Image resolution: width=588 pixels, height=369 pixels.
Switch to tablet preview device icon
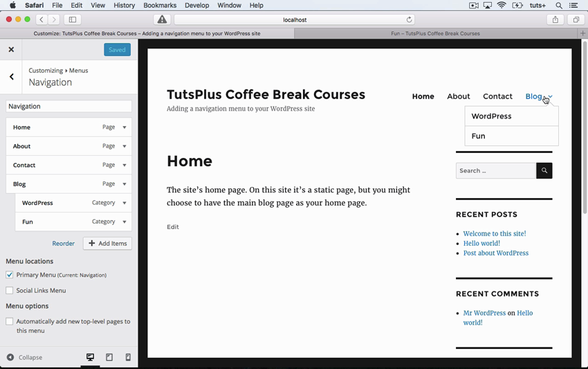[109, 357]
